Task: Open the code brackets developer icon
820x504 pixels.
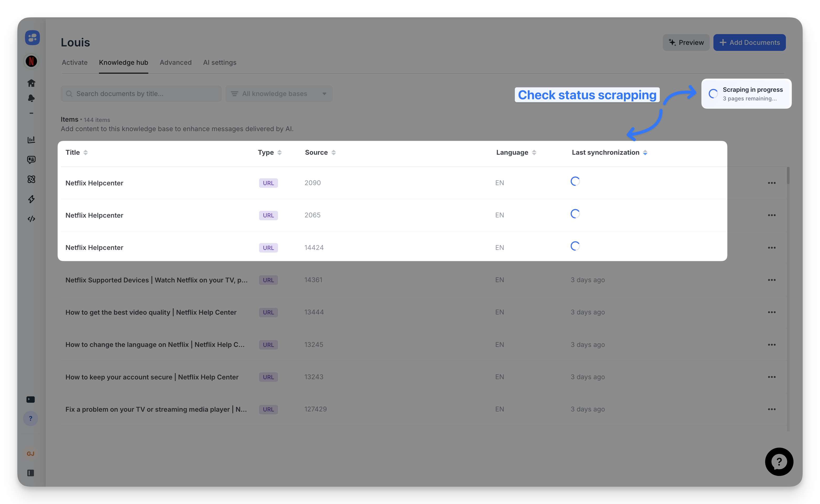Action: coord(31,219)
